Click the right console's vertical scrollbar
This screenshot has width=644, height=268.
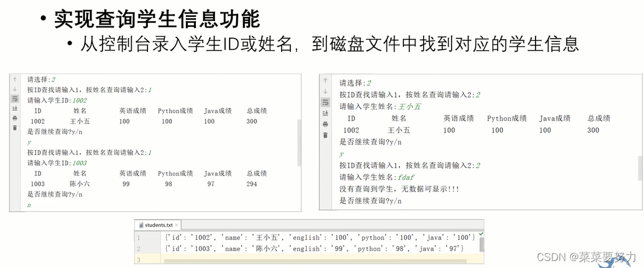pos(640,168)
